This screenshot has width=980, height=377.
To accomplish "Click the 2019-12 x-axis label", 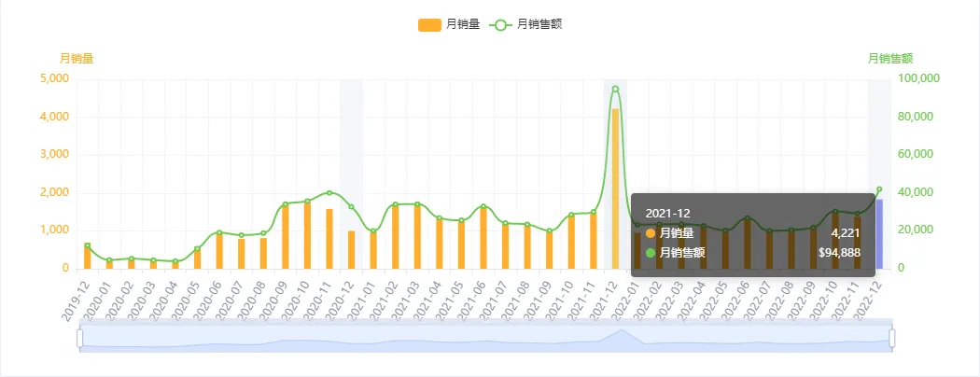I will pos(77,300).
